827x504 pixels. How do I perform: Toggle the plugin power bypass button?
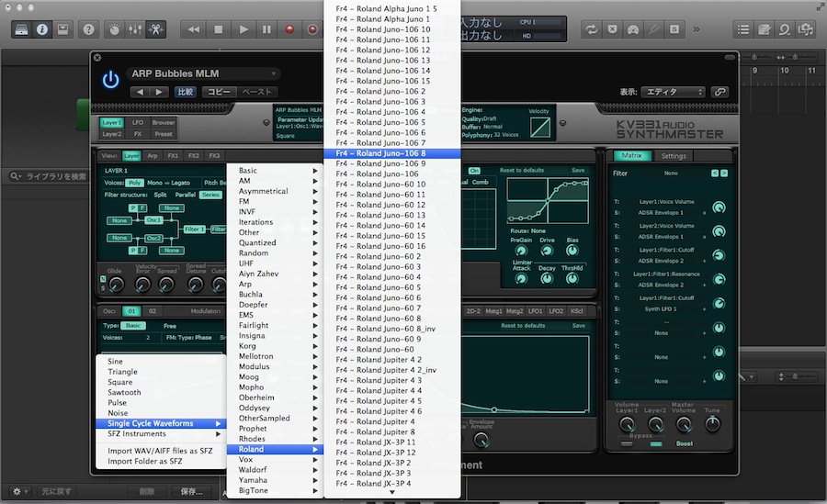coord(110,80)
